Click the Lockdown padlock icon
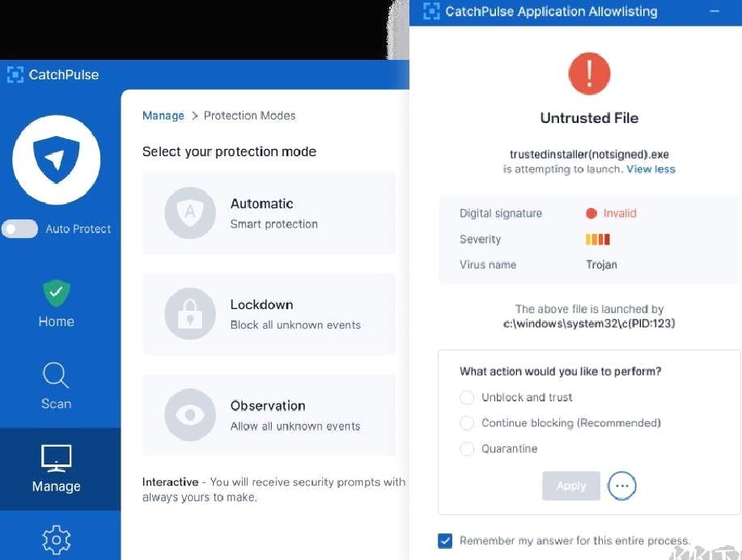The image size is (742, 560). tap(190, 313)
